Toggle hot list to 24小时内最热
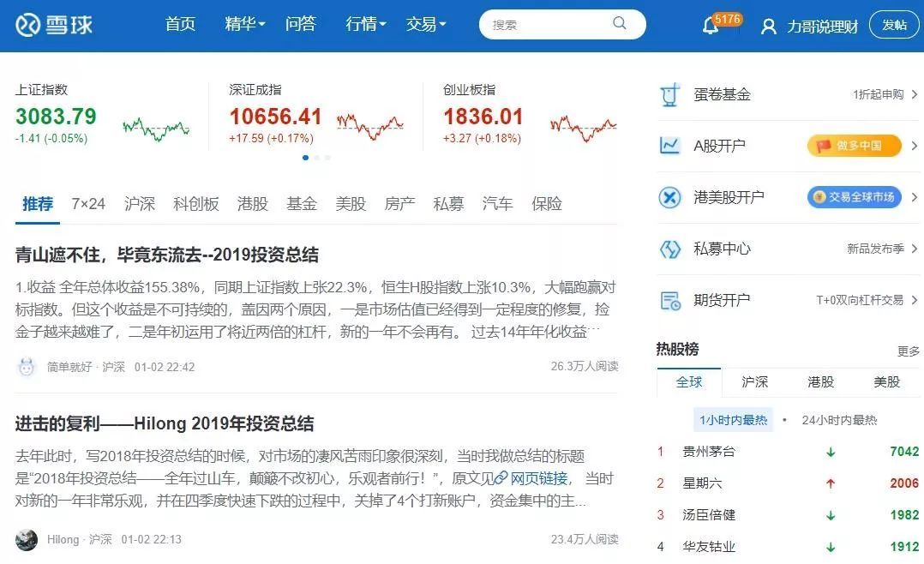Image resolution: width=924 pixels, height=564 pixels. point(839,420)
